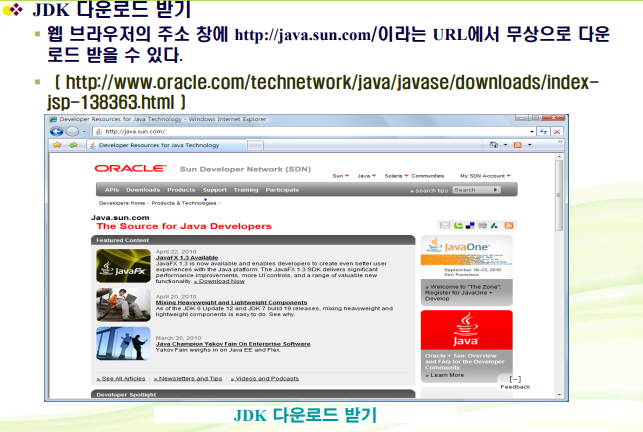Screen dimensions: 643x432
Task: Open the JavaFX 1.3 Available article
Action: pos(187,258)
